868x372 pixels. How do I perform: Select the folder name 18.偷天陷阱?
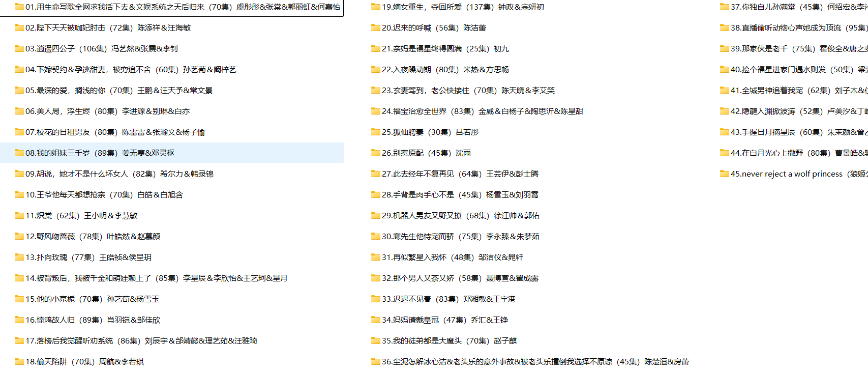[x=46, y=361]
